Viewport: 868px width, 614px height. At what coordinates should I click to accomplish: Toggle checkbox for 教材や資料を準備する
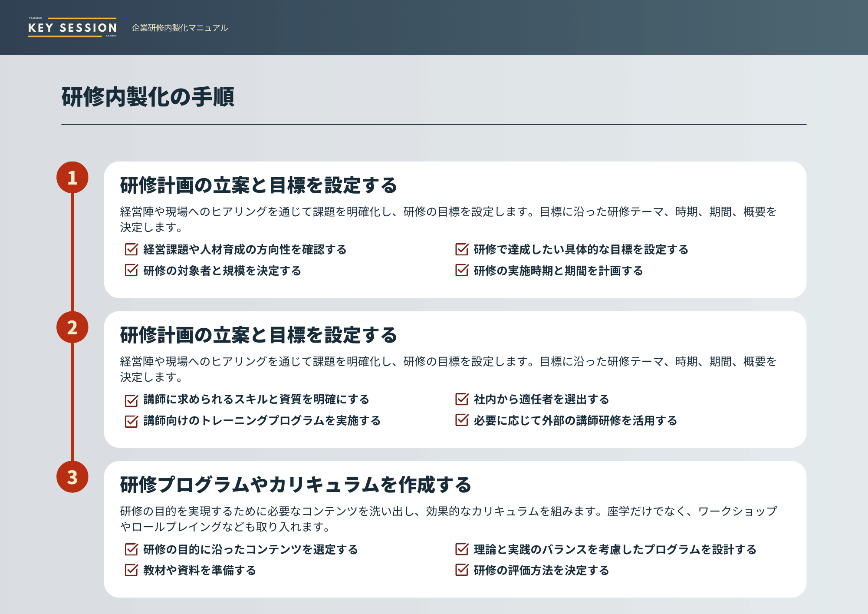coord(131,570)
